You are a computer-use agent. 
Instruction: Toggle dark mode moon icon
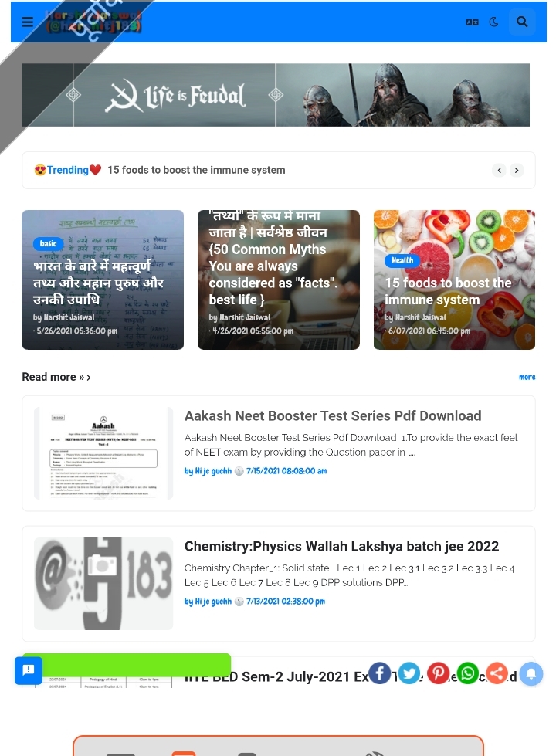coord(493,22)
